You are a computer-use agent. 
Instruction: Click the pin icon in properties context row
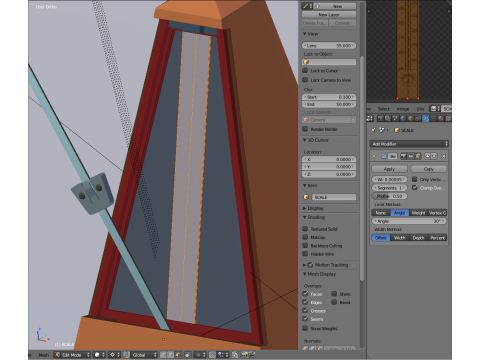[x=373, y=130]
